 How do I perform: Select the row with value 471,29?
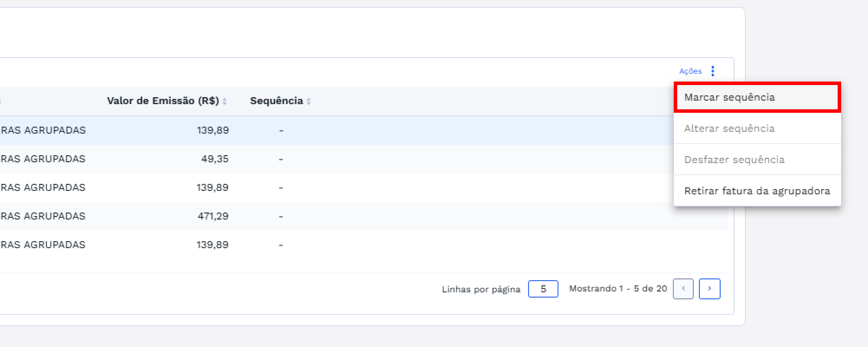coord(213,216)
